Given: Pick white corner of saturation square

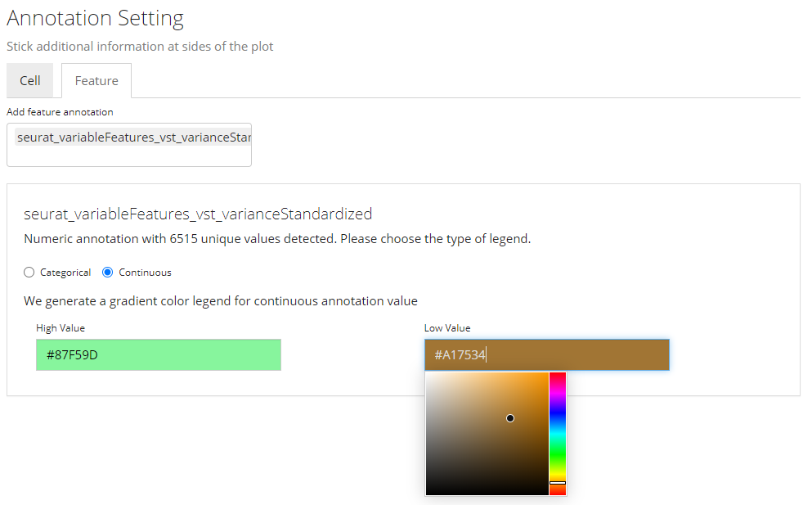Looking at the screenshot, I should (x=428, y=375).
